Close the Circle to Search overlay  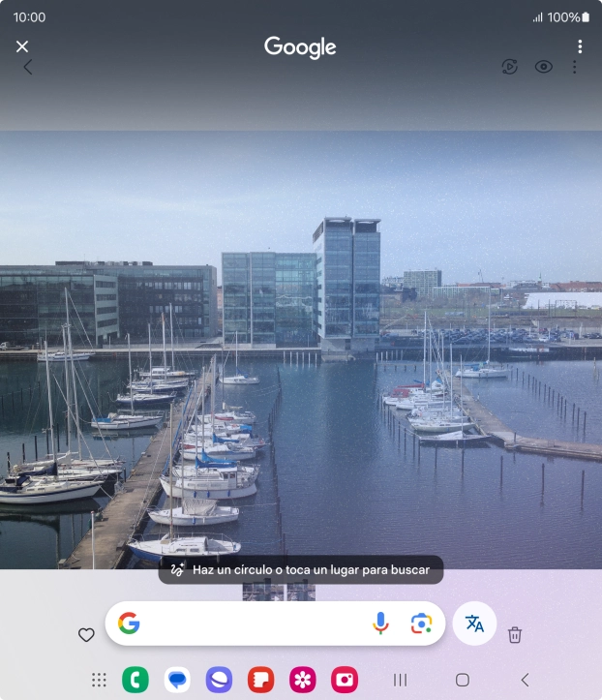(22, 46)
